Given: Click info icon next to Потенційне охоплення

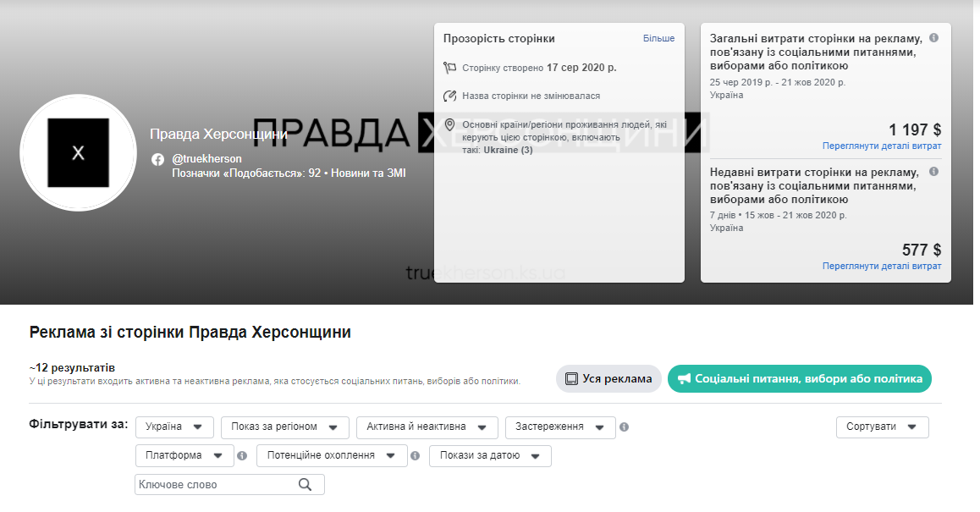Looking at the screenshot, I should point(415,456).
